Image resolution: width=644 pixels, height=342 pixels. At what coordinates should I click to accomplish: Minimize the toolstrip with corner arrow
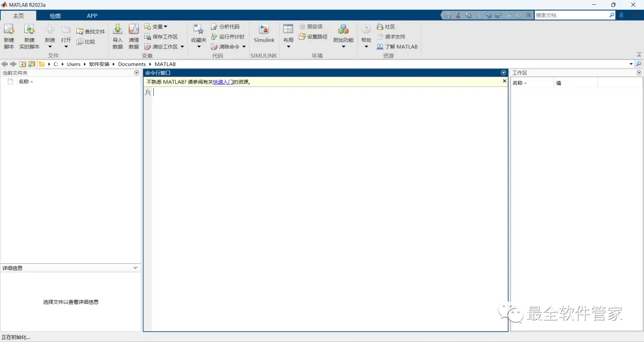pyautogui.click(x=639, y=55)
